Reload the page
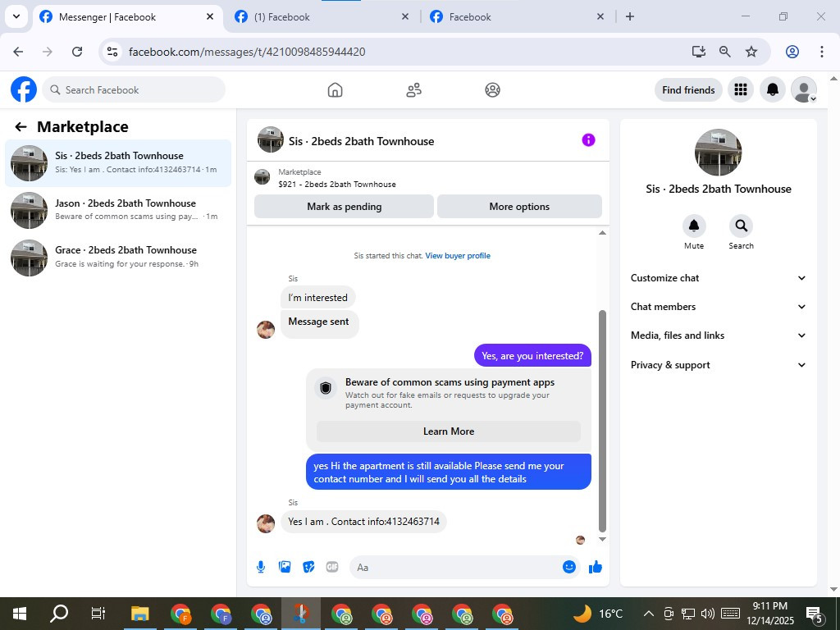 pos(77,52)
